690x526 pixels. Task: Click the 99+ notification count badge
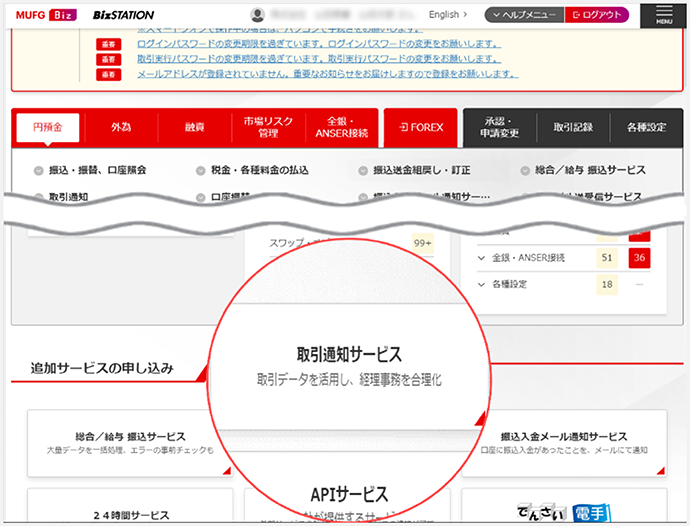[422, 243]
